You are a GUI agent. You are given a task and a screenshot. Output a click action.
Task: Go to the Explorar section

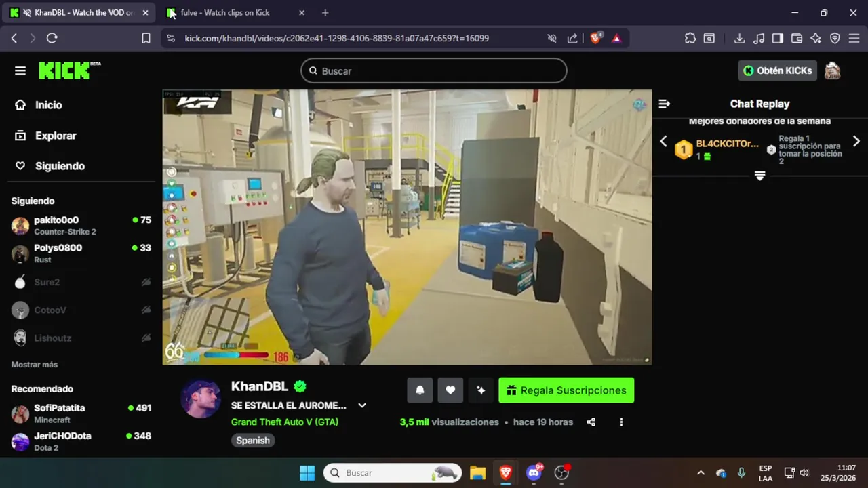45,136
